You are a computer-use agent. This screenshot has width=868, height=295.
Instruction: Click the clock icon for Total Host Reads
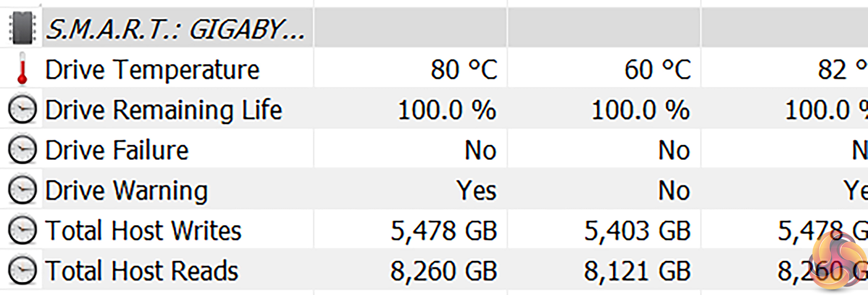(22, 270)
